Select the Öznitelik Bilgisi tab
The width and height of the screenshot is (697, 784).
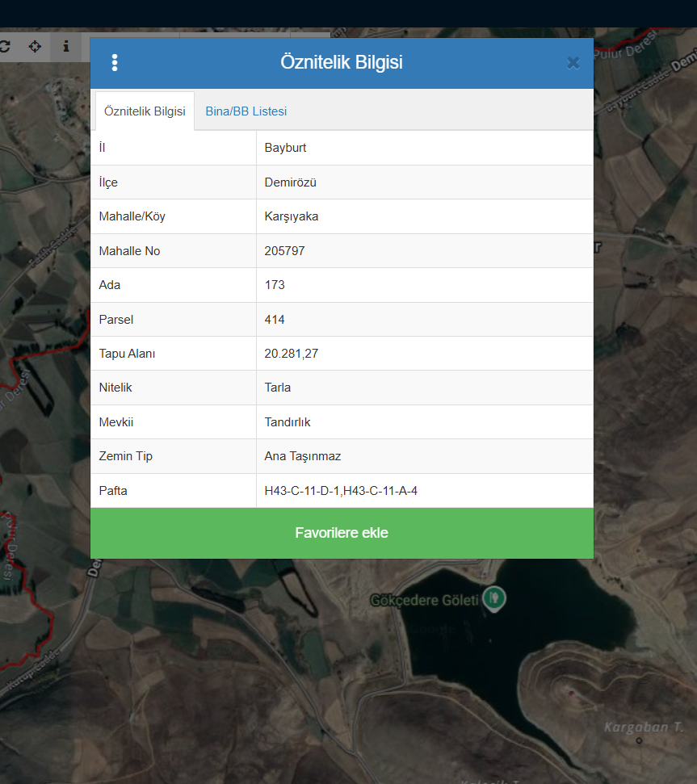point(145,111)
